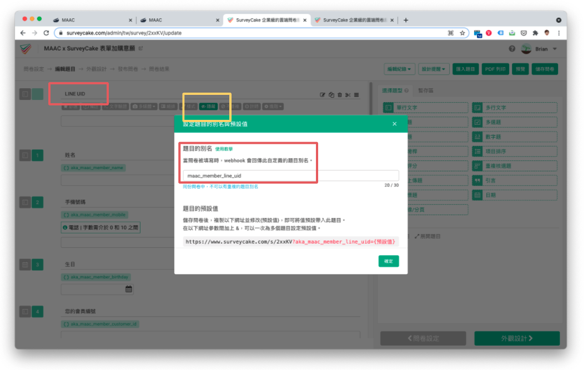Screen dimensions: 588x370
Task: Click the hamburger menu icon for LINE UID question
Action: [356, 95]
